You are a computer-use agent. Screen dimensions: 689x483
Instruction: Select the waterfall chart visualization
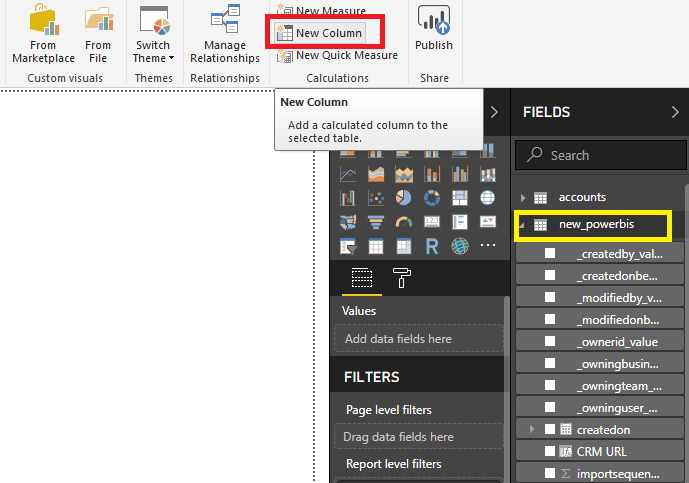coord(348,198)
